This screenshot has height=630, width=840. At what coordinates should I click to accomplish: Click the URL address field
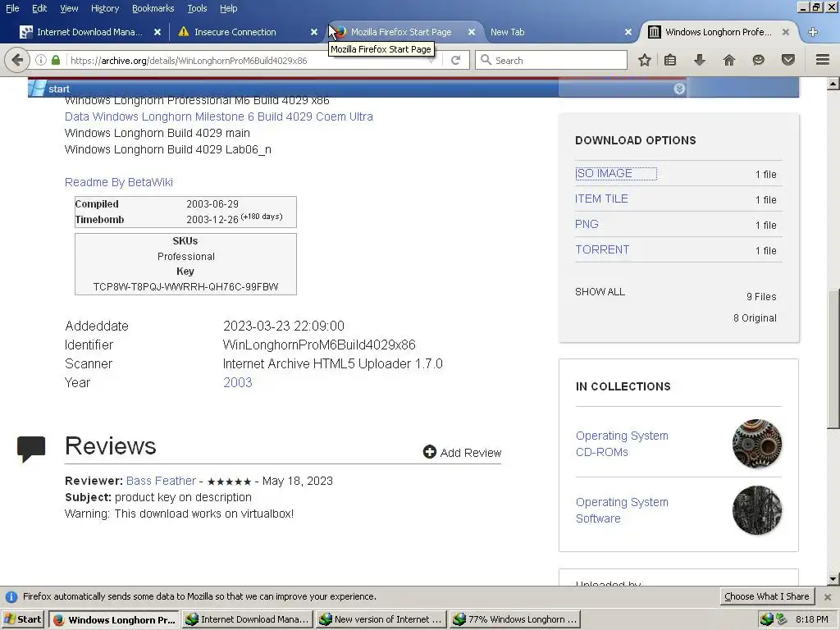(x=246, y=61)
